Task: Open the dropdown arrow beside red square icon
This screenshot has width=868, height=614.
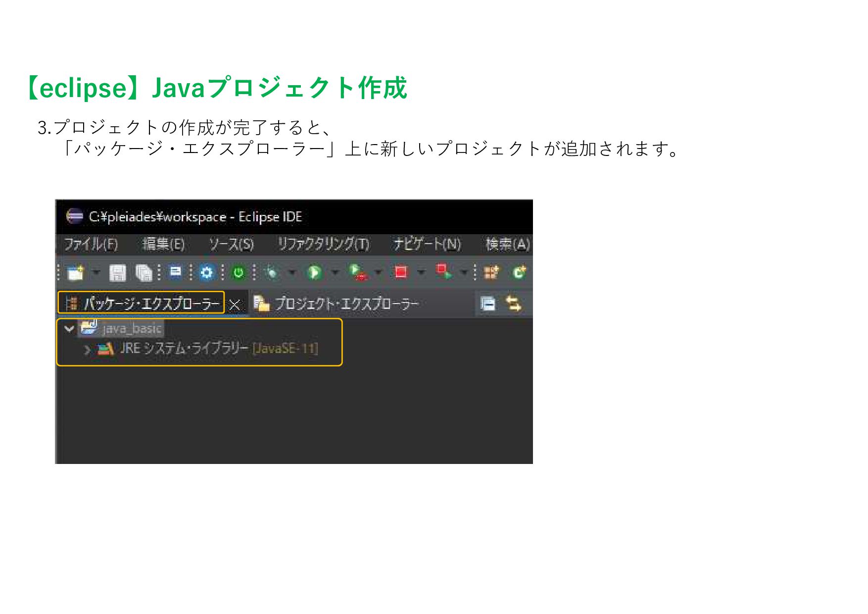Action: pyautogui.click(x=422, y=272)
